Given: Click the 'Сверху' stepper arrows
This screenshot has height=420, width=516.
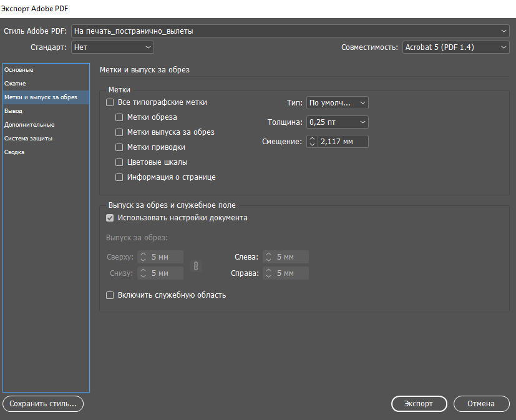Looking at the screenshot, I should (143, 257).
